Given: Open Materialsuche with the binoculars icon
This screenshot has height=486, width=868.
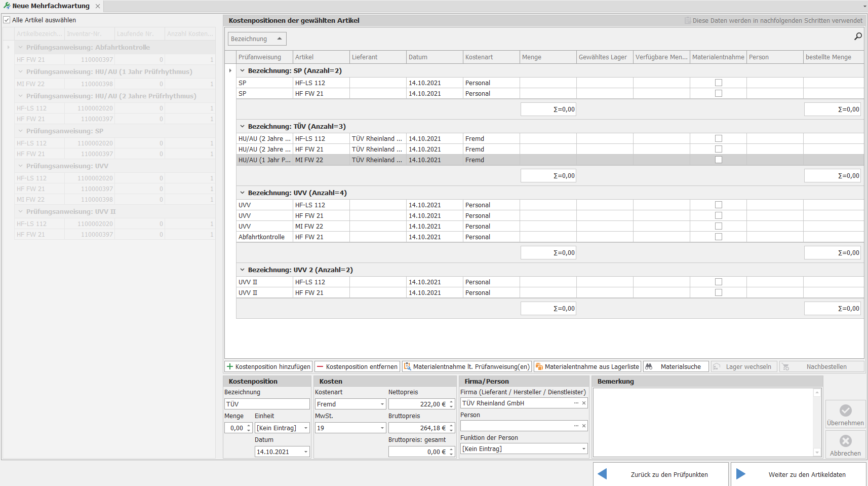Looking at the screenshot, I should click(x=649, y=366).
